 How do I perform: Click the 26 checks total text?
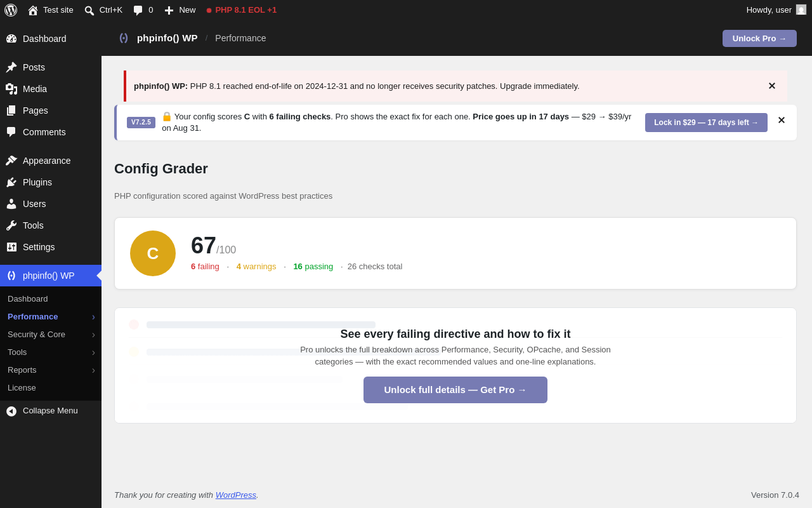pyautogui.click(x=375, y=267)
